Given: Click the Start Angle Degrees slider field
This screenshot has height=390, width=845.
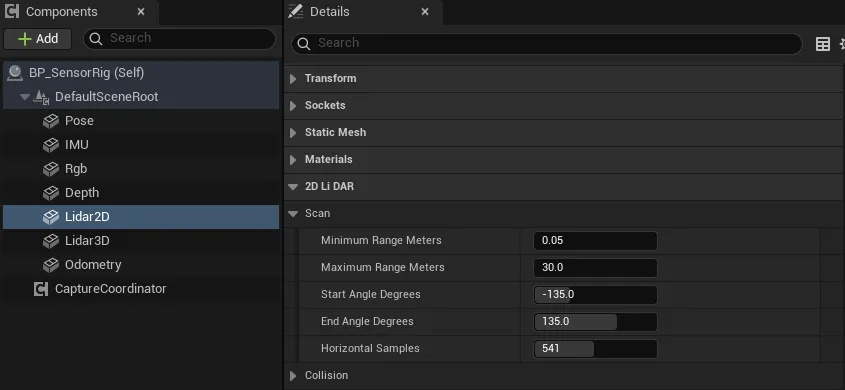Looking at the screenshot, I should coord(595,295).
